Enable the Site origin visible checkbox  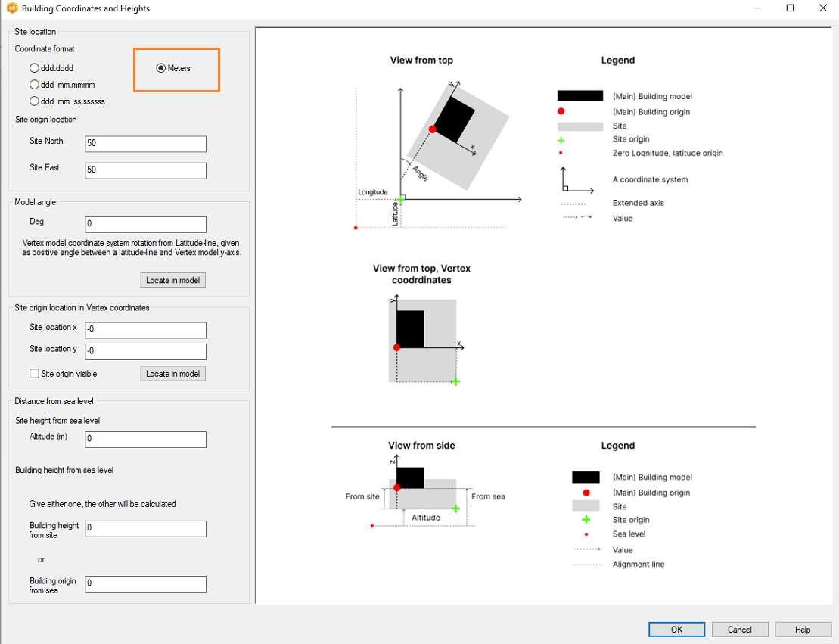[34, 374]
